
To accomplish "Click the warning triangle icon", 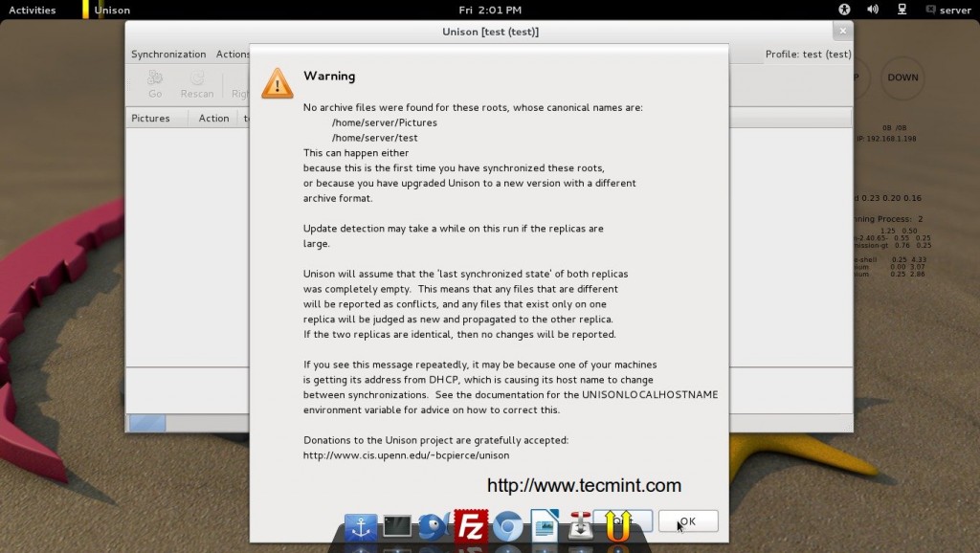I will pyautogui.click(x=277, y=84).
